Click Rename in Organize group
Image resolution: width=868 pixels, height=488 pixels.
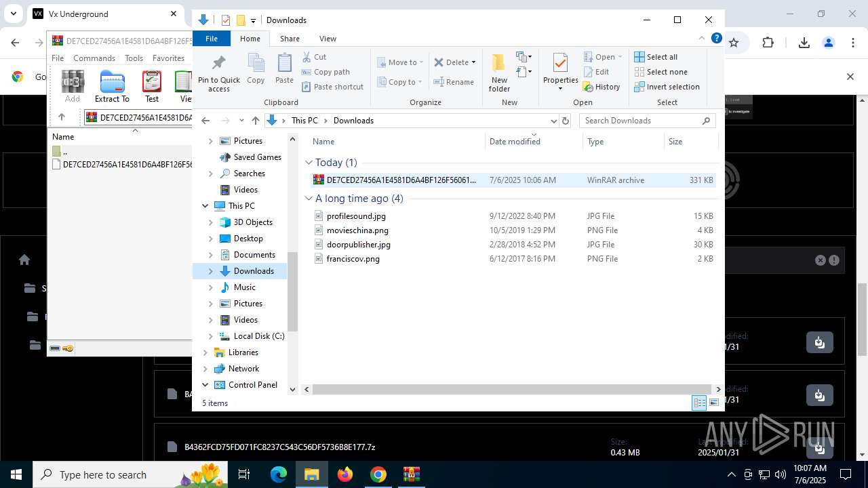454,82
